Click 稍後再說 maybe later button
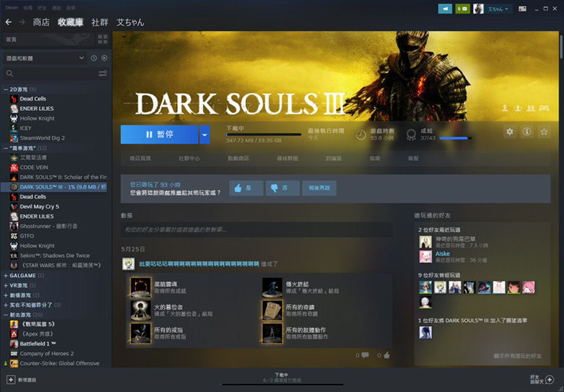The image size is (564, 392). [319, 188]
